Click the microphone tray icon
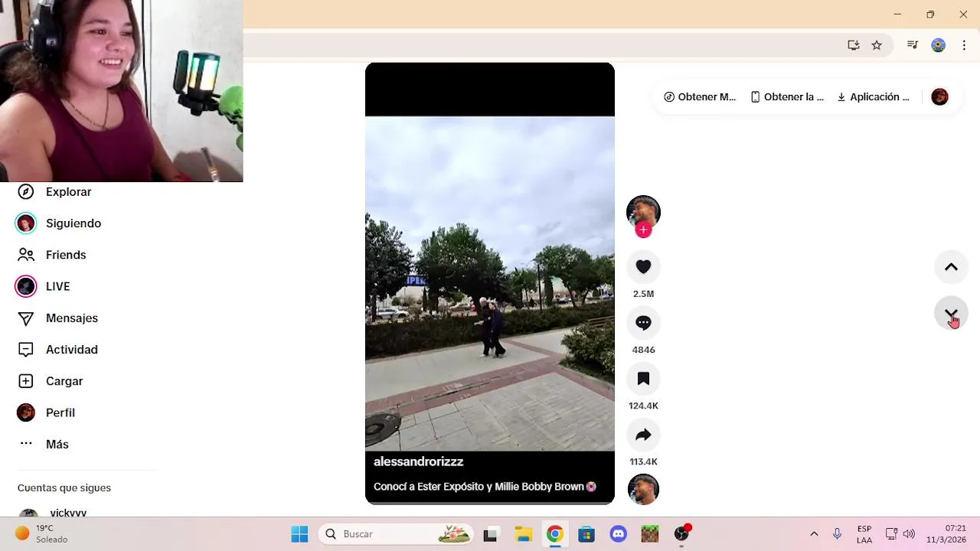 click(x=837, y=534)
